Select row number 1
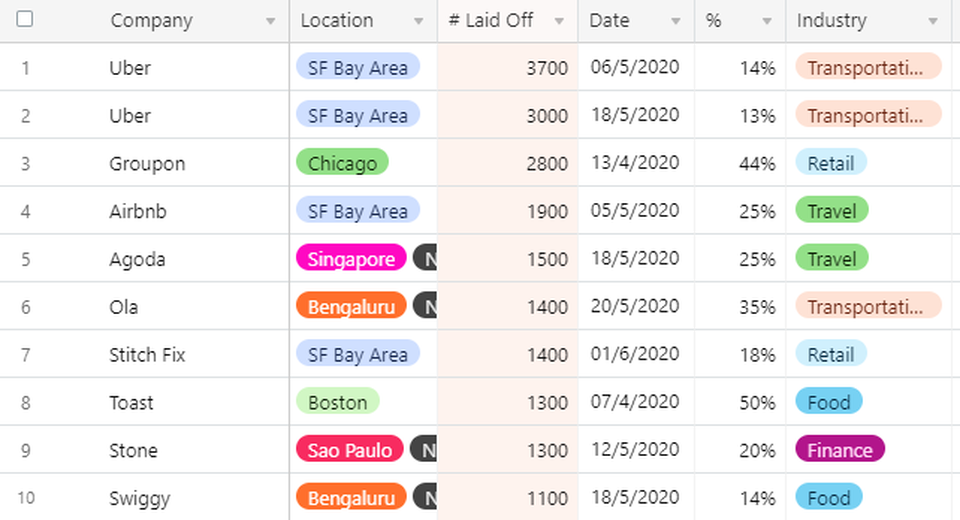Image resolution: width=960 pixels, height=520 pixels. pos(25,67)
